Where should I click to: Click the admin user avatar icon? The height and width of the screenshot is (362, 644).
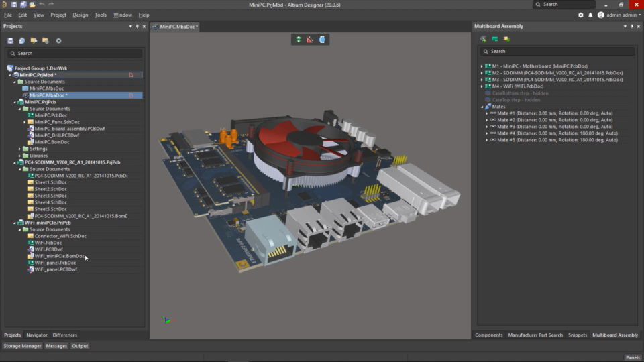click(x=601, y=15)
